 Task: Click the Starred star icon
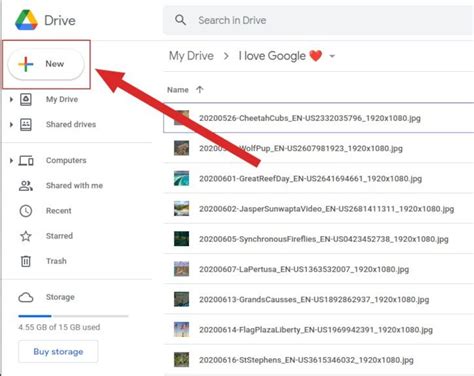(x=26, y=236)
